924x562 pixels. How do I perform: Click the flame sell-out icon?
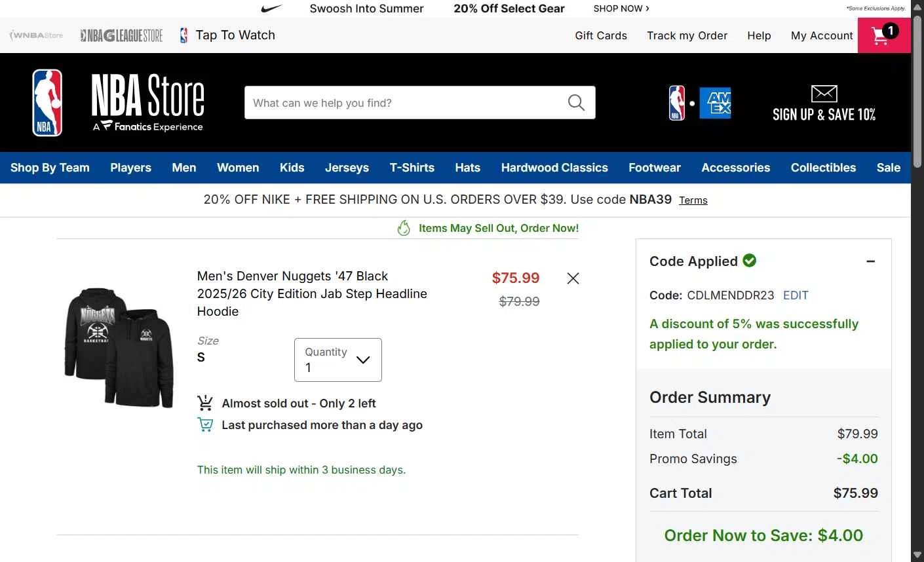(404, 228)
